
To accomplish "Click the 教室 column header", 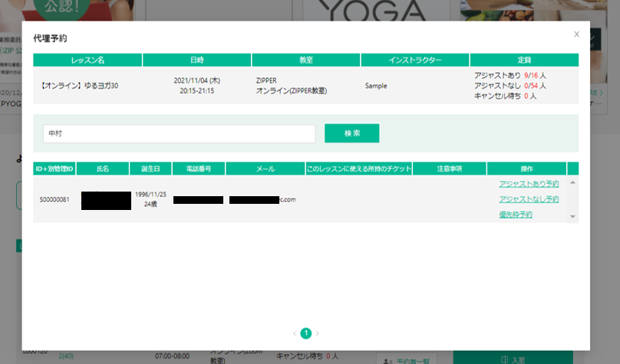I will [x=306, y=60].
